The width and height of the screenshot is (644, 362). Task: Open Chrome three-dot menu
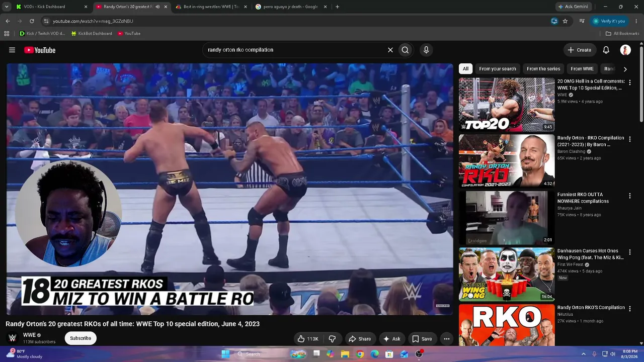coord(636,21)
